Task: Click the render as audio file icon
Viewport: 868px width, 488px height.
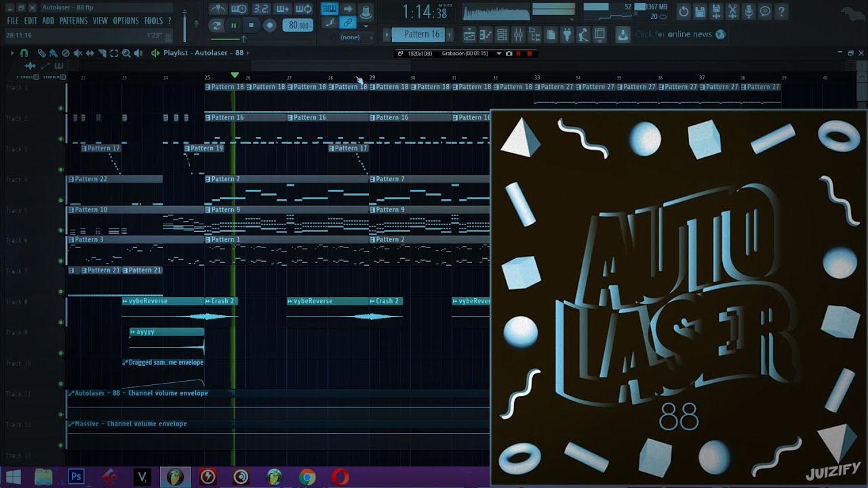Action: tap(716, 12)
